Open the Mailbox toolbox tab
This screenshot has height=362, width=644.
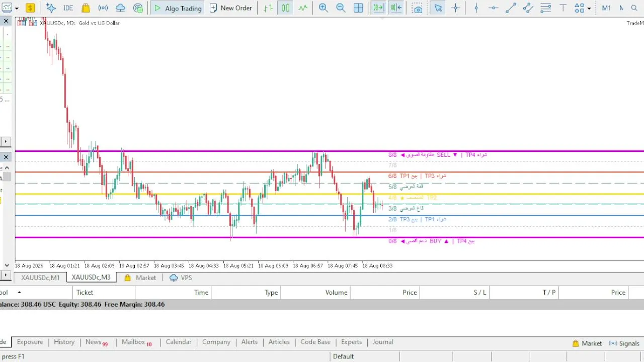click(137, 342)
